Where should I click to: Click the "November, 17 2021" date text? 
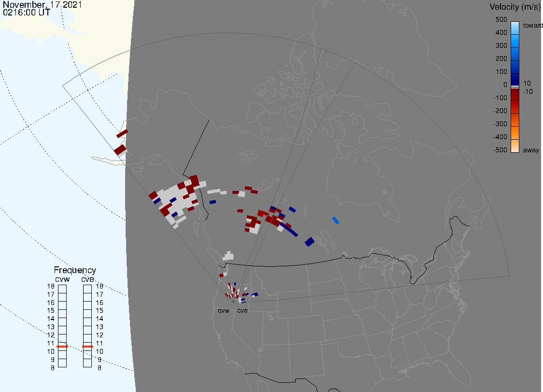[42, 4]
